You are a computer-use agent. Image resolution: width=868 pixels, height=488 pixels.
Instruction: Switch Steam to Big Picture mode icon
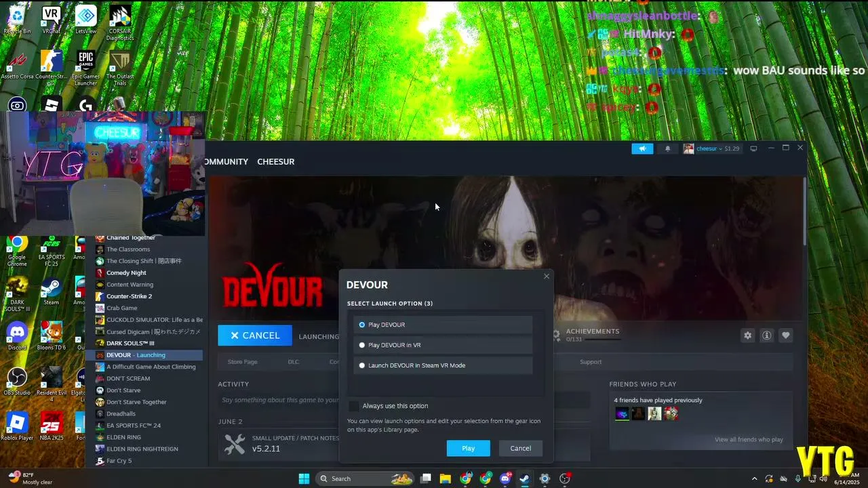[x=753, y=148]
